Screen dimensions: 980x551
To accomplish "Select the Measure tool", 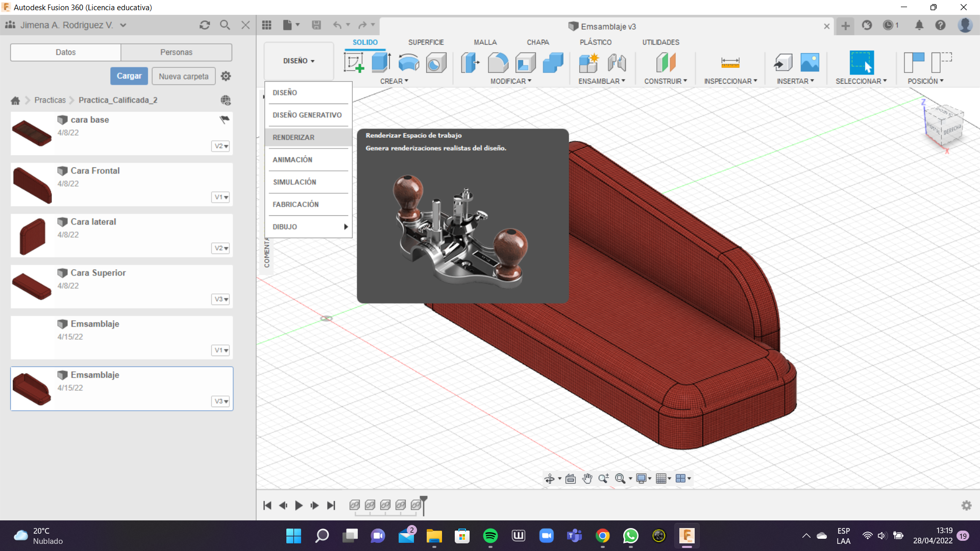I will tap(730, 63).
